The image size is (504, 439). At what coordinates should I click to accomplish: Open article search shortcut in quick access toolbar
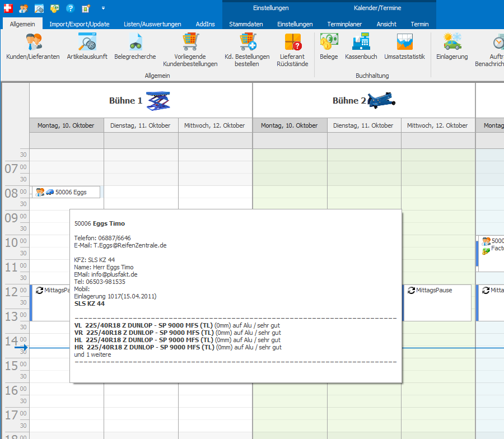[39, 8]
